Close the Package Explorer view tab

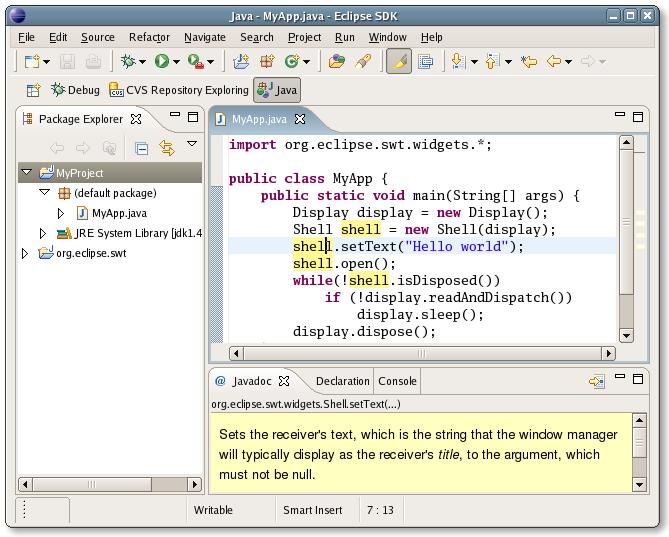click(136, 119)
